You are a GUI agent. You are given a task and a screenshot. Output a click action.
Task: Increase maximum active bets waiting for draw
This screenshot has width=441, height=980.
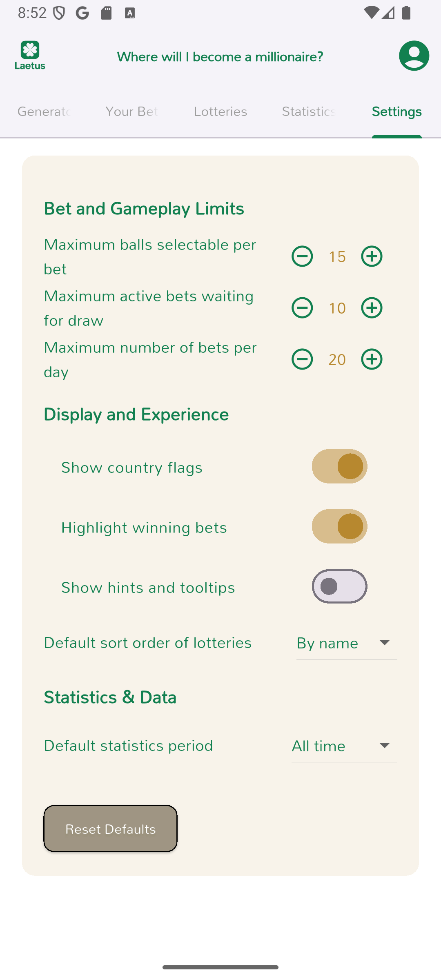point(372,308)
